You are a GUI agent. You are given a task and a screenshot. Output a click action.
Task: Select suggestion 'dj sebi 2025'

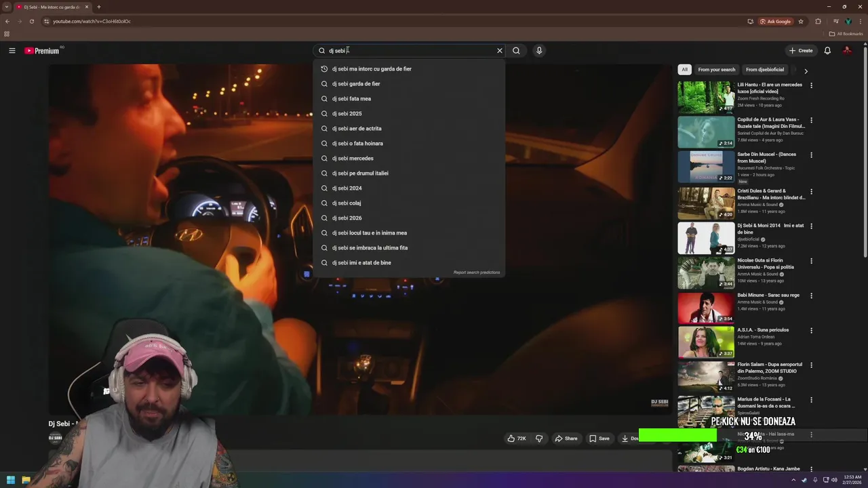point(409,113)
